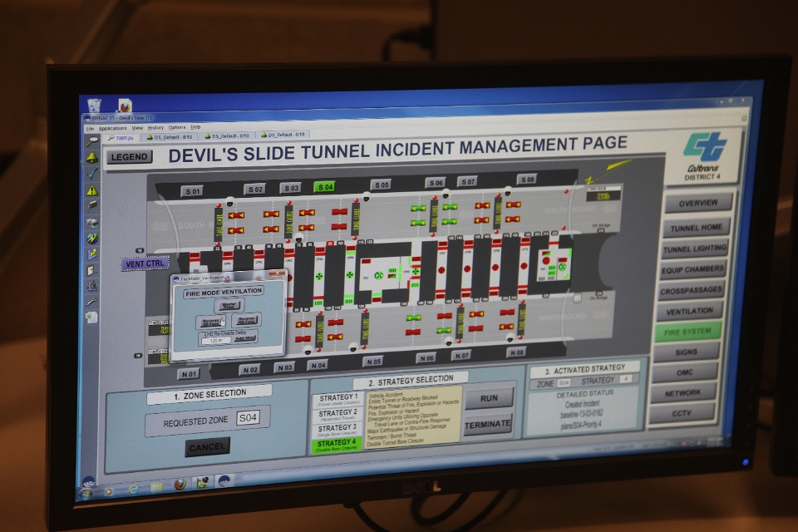Open the OVERVIEW page
Image resolution: width=798 pixels, height=532 pixels.
(x=698, y=204)
